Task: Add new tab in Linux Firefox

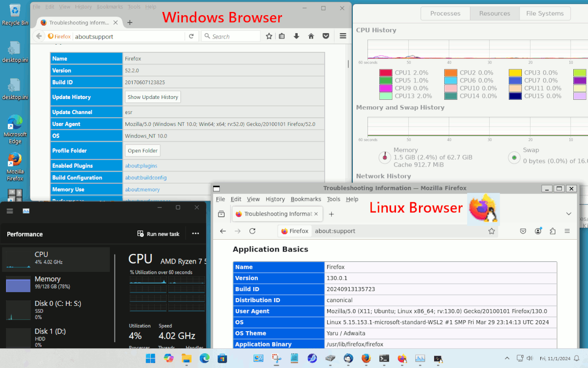Action: (x=331, y=214)
